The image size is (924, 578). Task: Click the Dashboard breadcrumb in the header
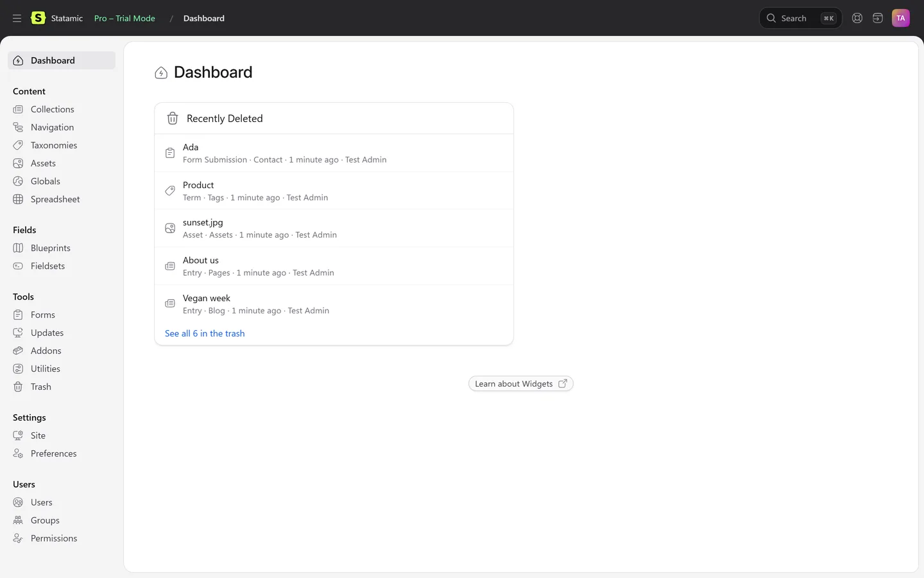pos(204,18)
